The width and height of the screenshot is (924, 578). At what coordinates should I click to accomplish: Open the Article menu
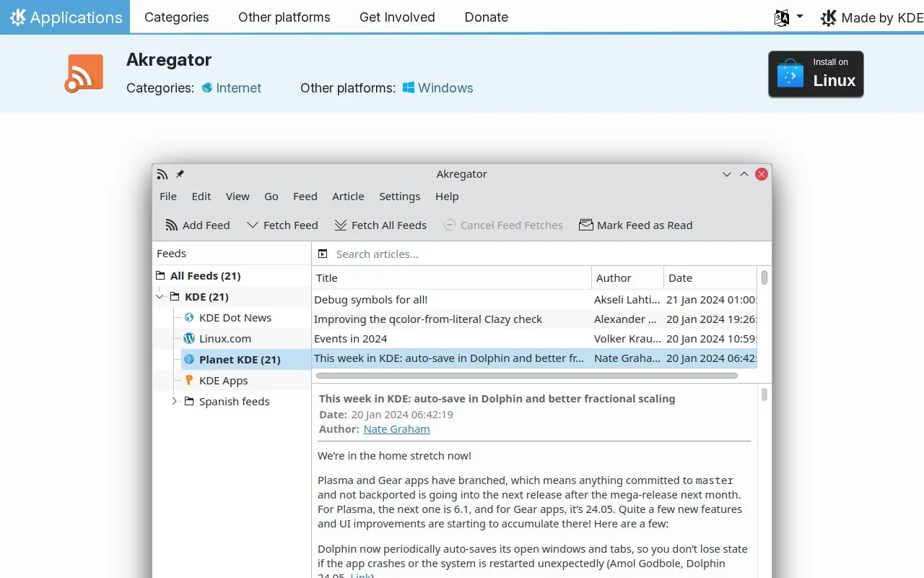click(348, 197)
